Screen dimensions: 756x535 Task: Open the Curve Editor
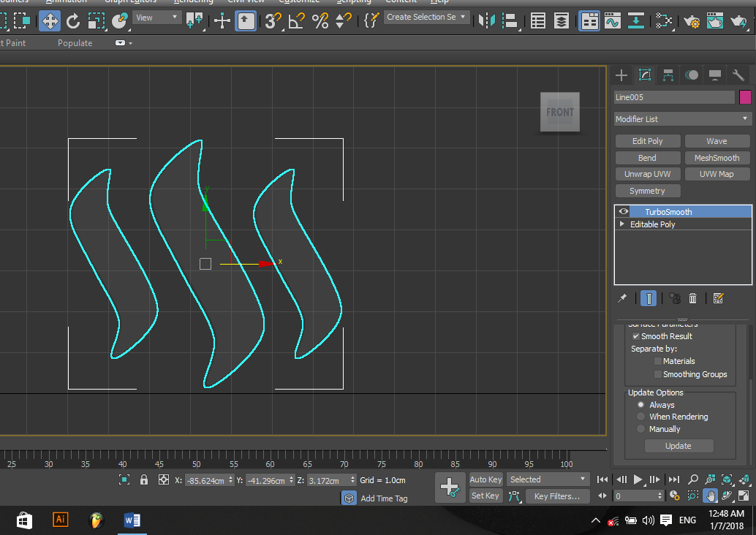point(612,20)
